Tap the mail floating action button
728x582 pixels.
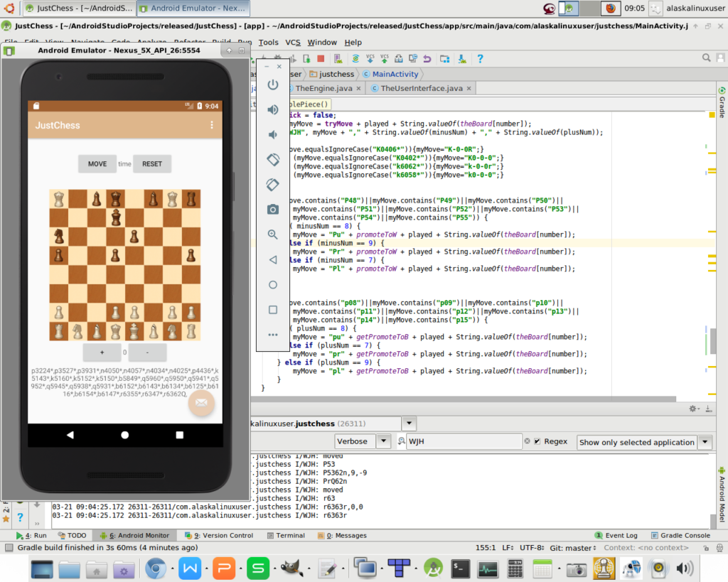pos(201,403)
